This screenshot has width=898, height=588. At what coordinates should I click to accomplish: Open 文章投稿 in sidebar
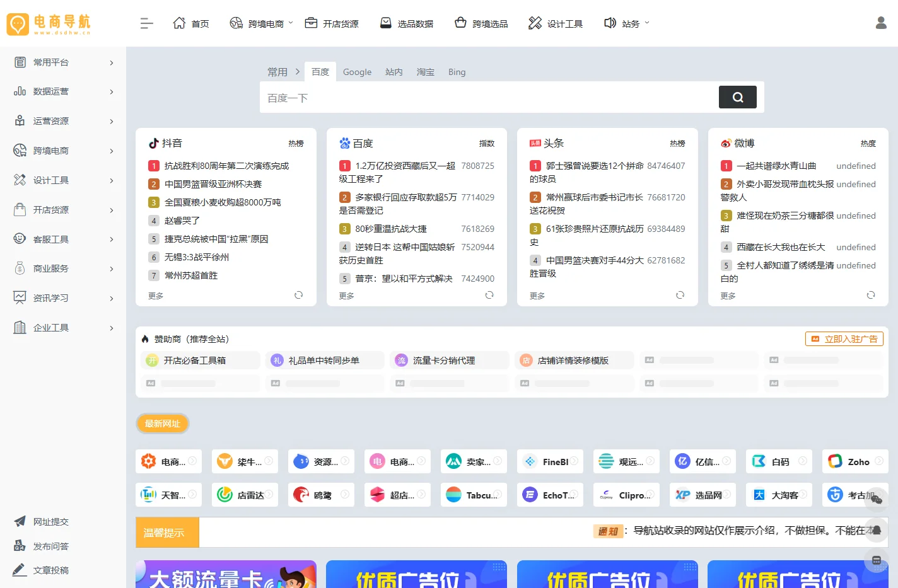coord(42,570)
